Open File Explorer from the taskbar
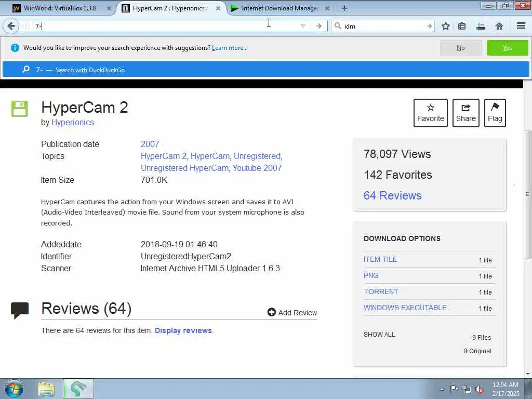 point(46,389)
